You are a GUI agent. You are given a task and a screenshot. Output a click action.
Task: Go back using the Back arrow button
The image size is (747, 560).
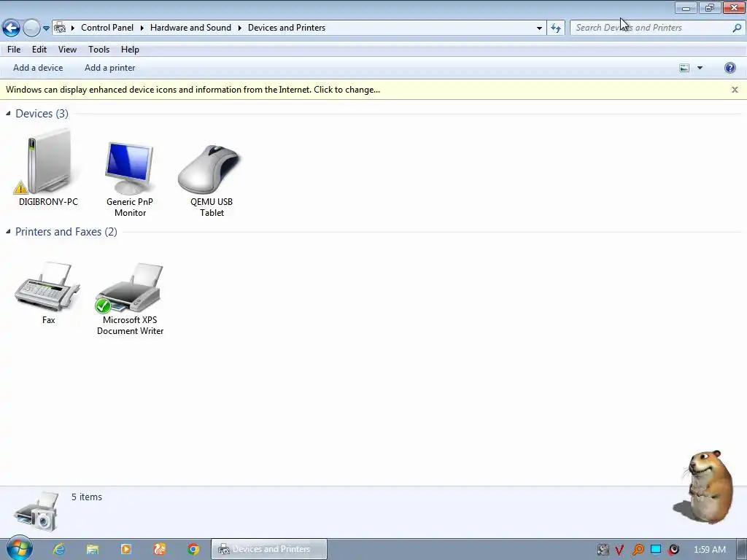coord(12,28)
